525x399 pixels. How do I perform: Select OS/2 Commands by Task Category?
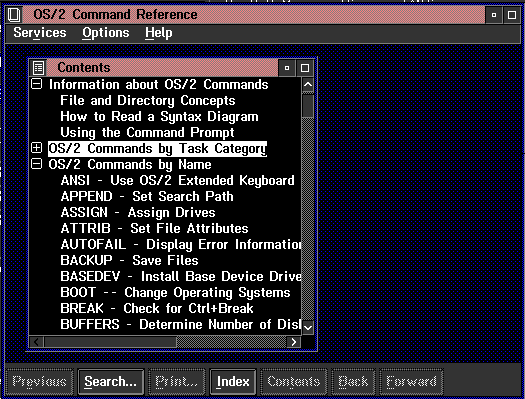click(x=157, y=148)
